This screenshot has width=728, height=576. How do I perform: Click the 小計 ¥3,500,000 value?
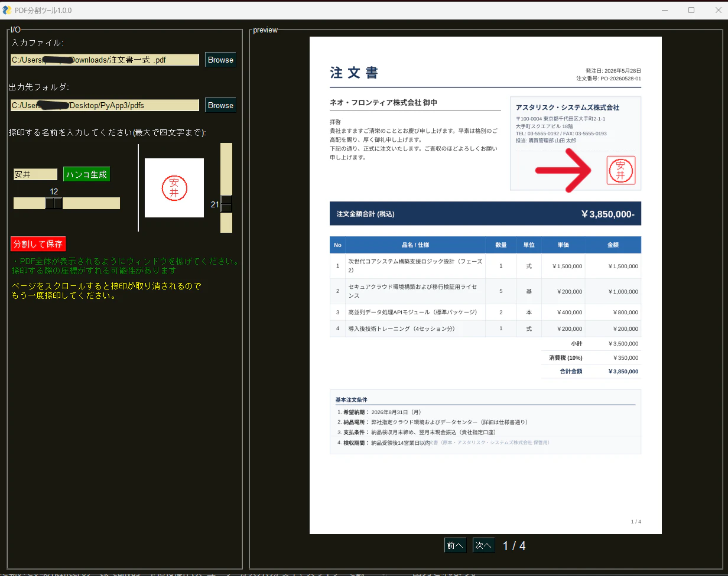coord(623,343)
